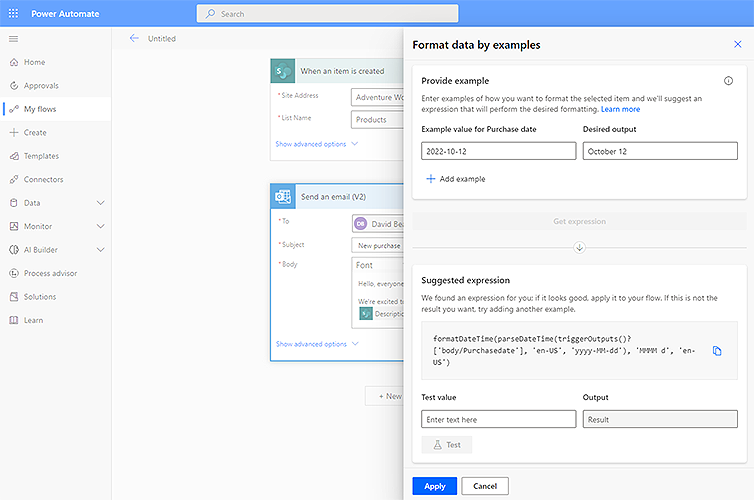Open Home in the sidebar
This screenshot has width=754, height=500.
[x=55, y=62]
